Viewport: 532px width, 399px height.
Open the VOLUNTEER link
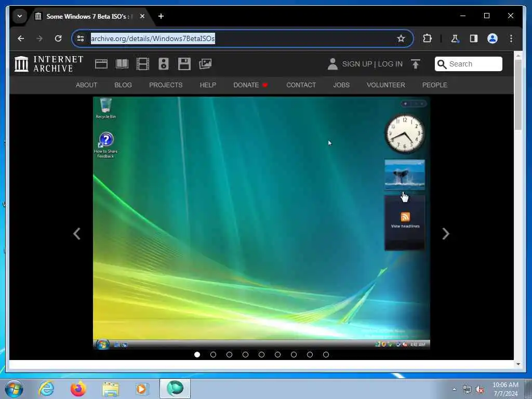[x=385, y=85]
